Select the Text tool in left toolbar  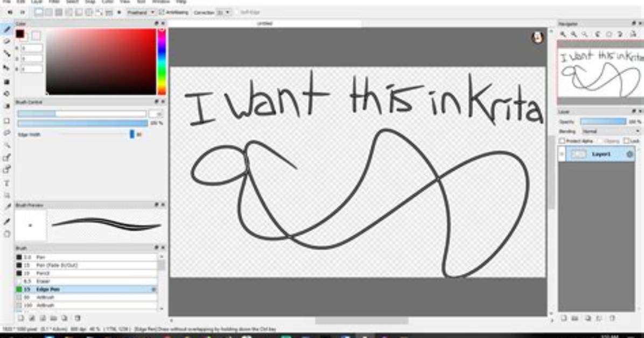(7, 183)
